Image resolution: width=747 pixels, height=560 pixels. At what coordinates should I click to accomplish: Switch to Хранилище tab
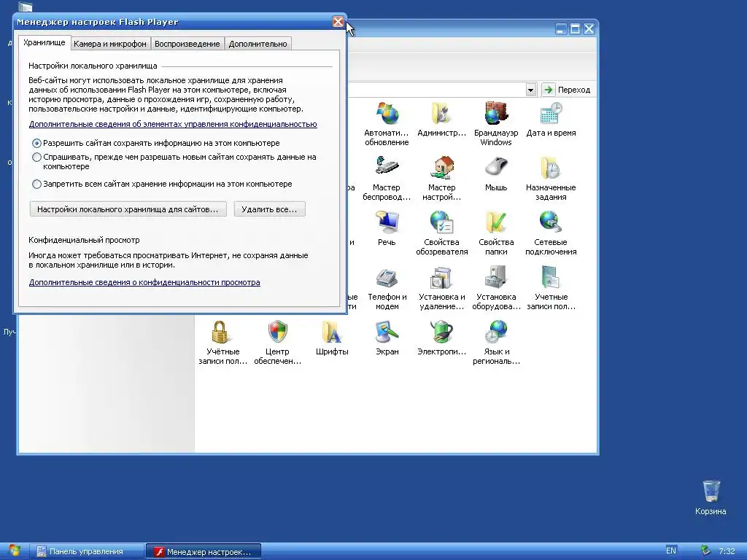click(44, 42)
